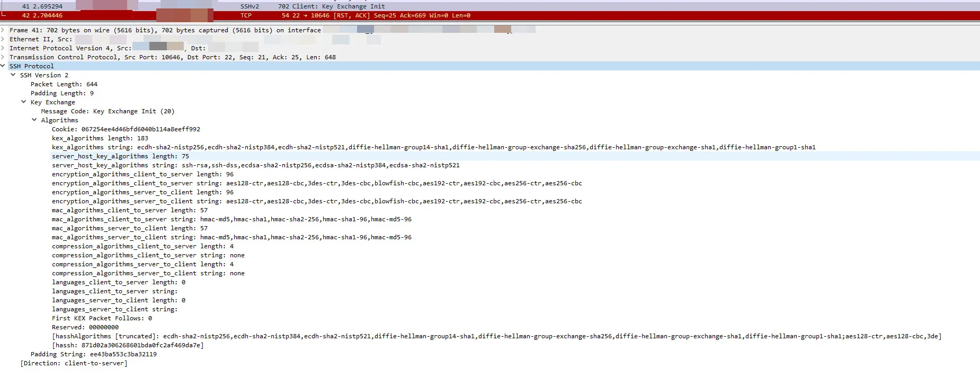Select the Padding String line
The height and width of the screenshot is (378, 980).
(94, 354)
